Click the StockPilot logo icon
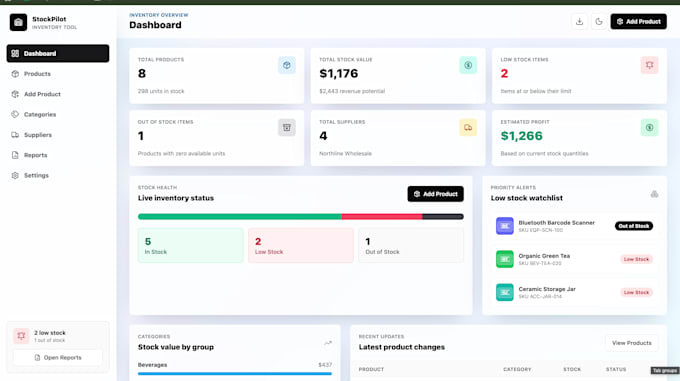The width and height of the screenshot is (680, 381). (18, 22)
